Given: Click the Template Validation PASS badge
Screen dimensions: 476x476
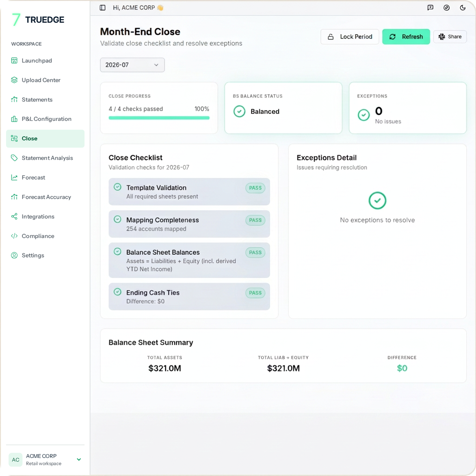Looking at the screenshot, I should point(255,188).
